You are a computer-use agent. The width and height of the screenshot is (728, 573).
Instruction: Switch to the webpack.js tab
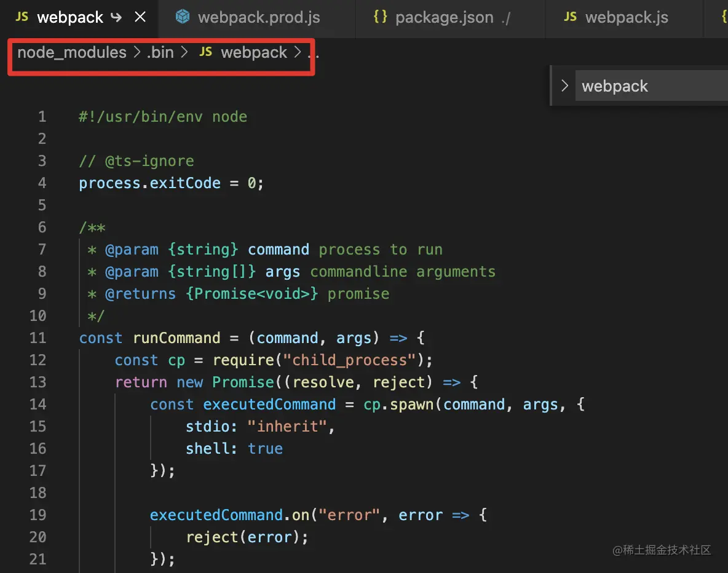pos(625,18)
